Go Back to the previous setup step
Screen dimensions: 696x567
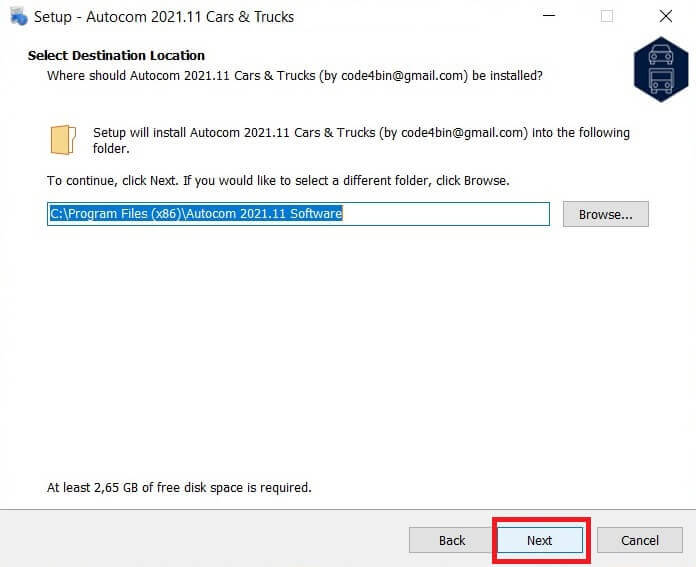click(x=452, y=540)
